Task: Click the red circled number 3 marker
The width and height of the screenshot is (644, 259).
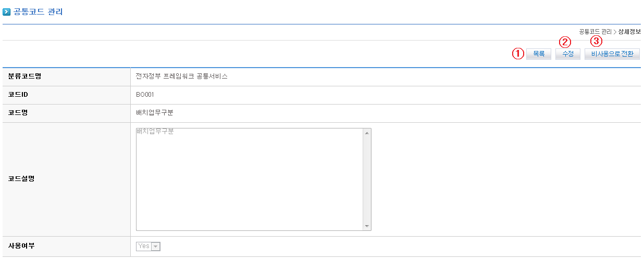Action: coord(596,41)
